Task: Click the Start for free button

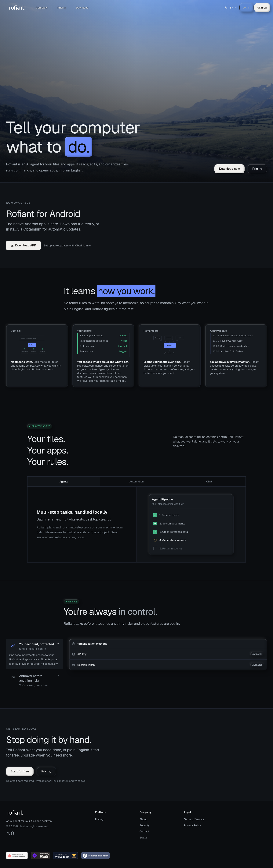Action: tap(20, 771)
